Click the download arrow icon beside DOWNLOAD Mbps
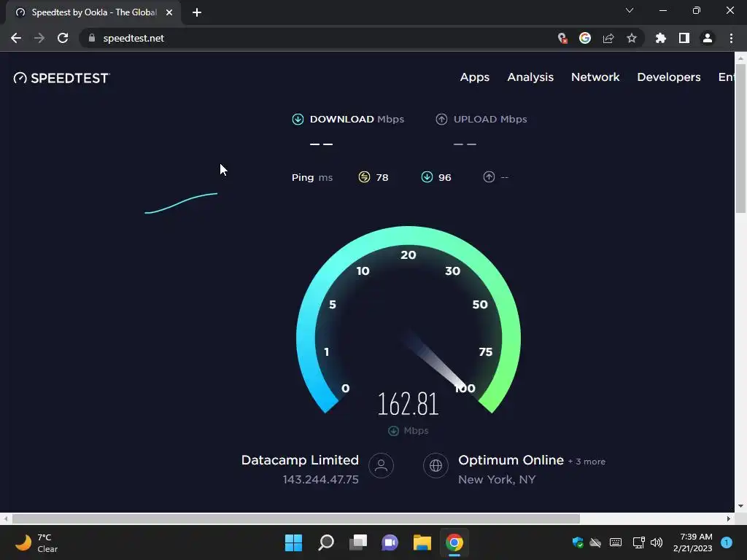This screenshot has width=747, height=560. coord(298,119)
